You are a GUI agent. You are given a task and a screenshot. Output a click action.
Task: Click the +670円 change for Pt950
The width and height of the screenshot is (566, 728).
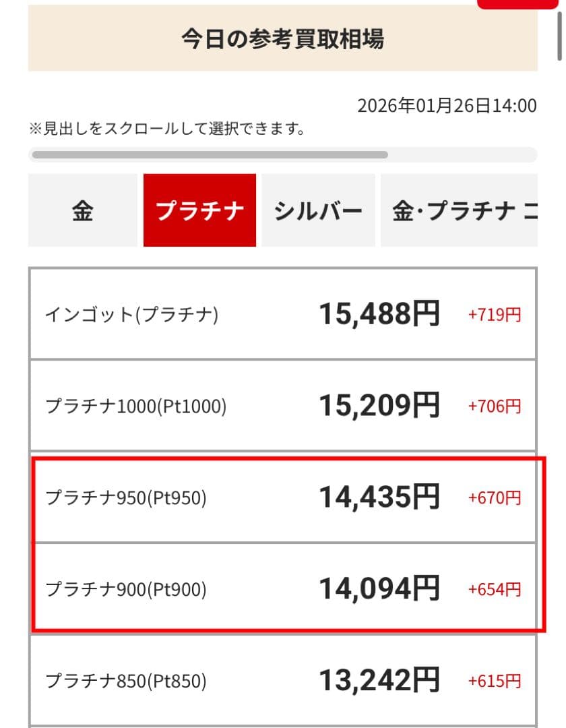point(495,499)
